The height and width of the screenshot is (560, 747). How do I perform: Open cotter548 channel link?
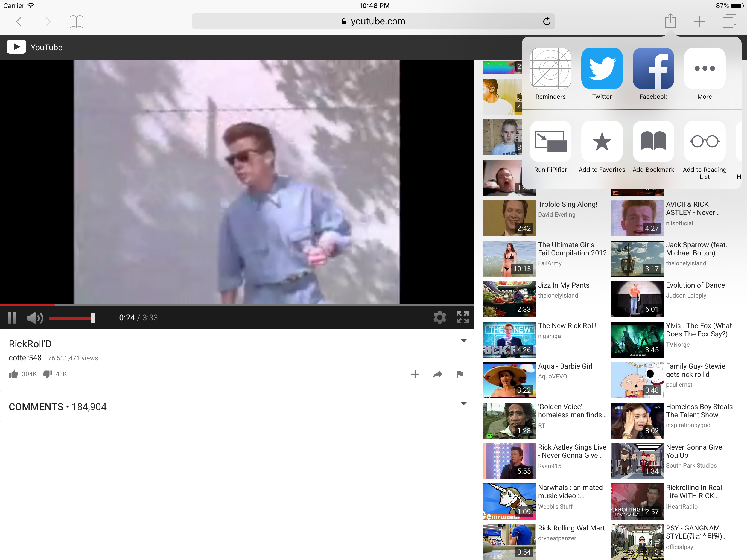(25, 358)
